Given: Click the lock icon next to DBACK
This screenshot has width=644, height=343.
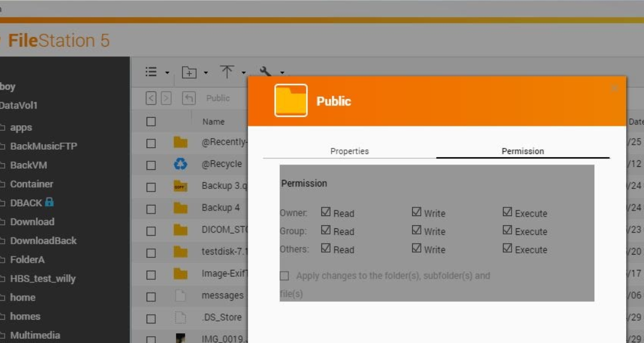Looking at the screenshot, I should [49, 202].
